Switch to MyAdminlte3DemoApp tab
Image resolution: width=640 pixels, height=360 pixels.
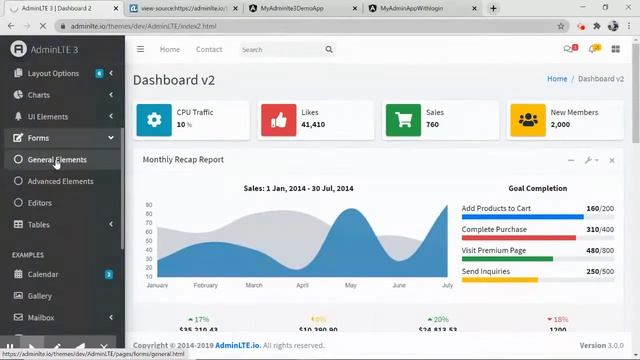303,8
